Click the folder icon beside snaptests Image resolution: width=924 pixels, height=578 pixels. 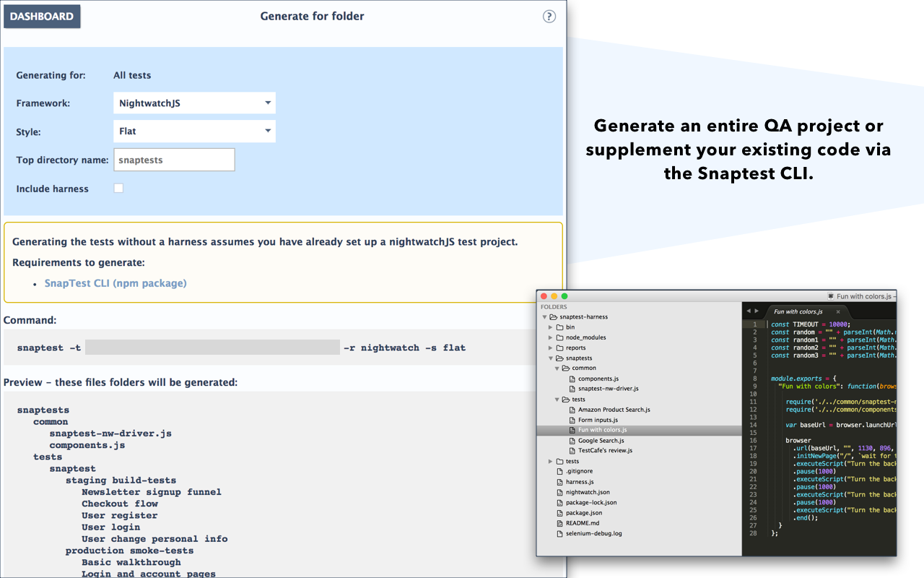561,358
